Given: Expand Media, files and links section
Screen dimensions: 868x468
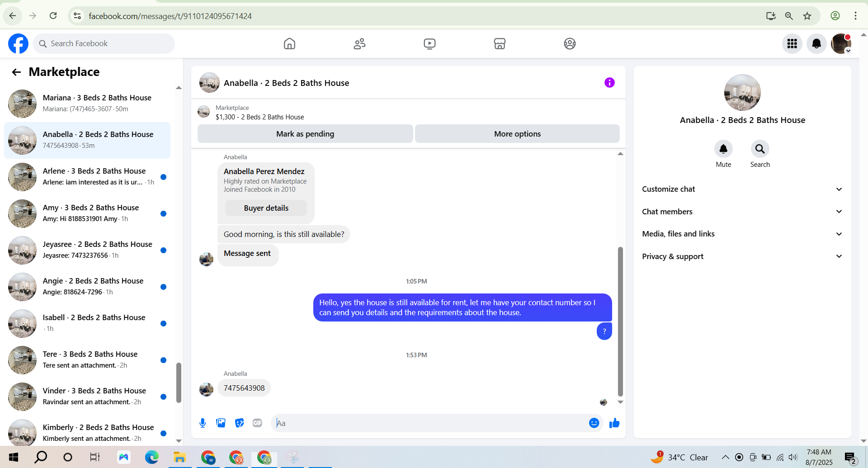Looking at the screenshot, I should coord(742,234).
